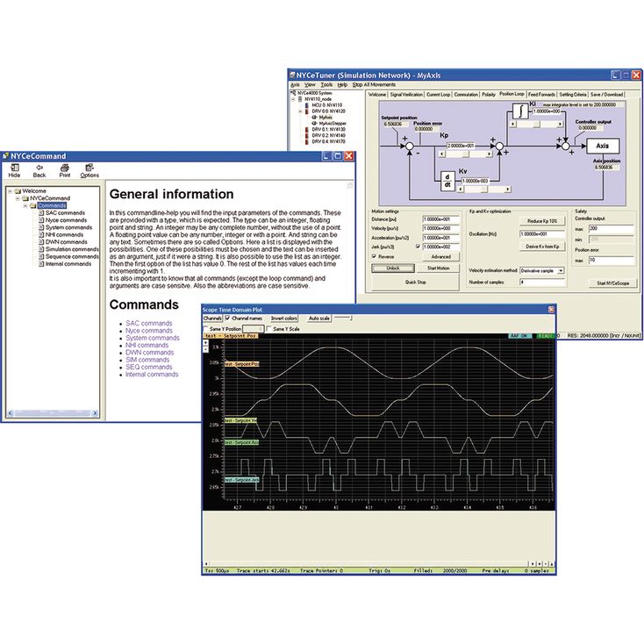
Task: Open the Tools menu in NYCeTuner
Action: coord(326,84)
